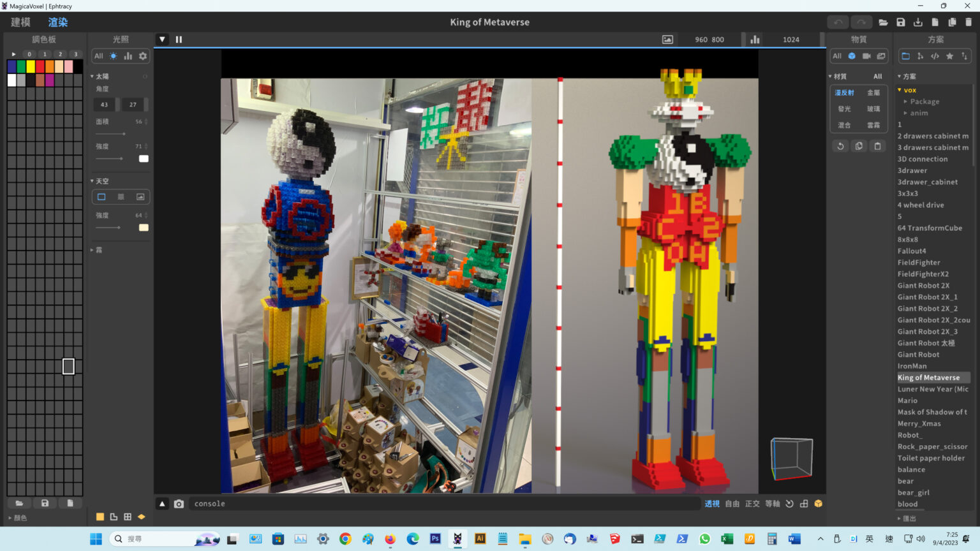The width and height of the screenshot is (980, 551).
Task: Open project using the folder icon
Action: pyautogui.click(x=883, y=22)
